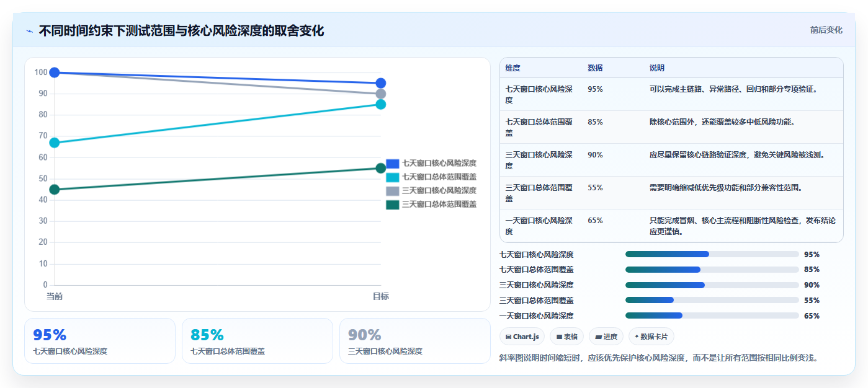
Task: Click the cyan data point at 目标 85
Action: click(x=381, y=104)
